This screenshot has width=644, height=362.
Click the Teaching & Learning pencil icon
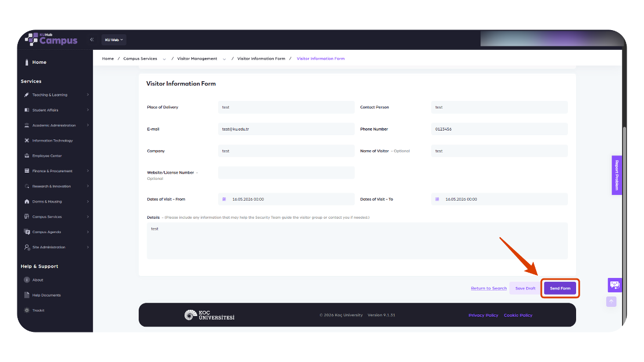(x=27, y=95)
